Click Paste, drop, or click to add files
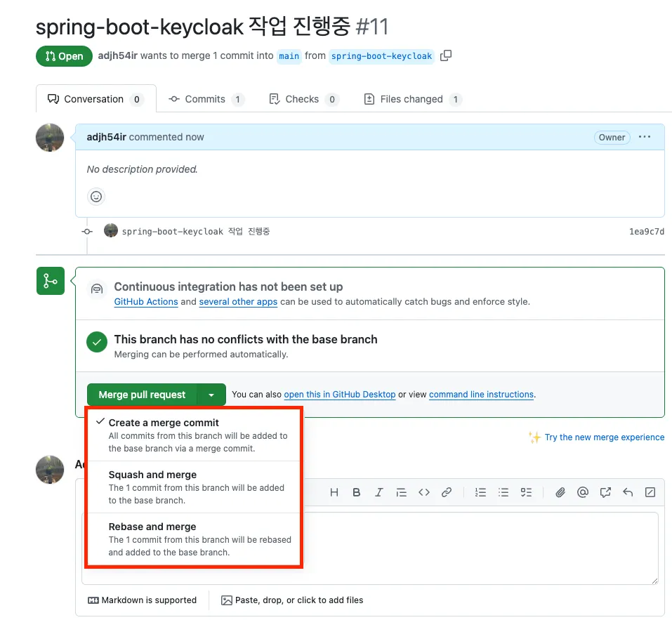Viewport: 672px width, 620px height. coord(292,600)
